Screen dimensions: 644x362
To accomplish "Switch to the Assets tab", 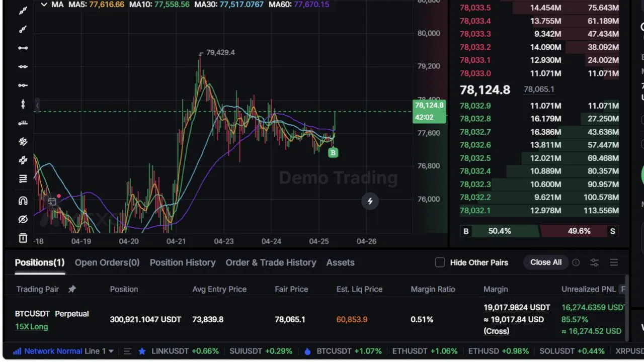I will tap(340, 262).
